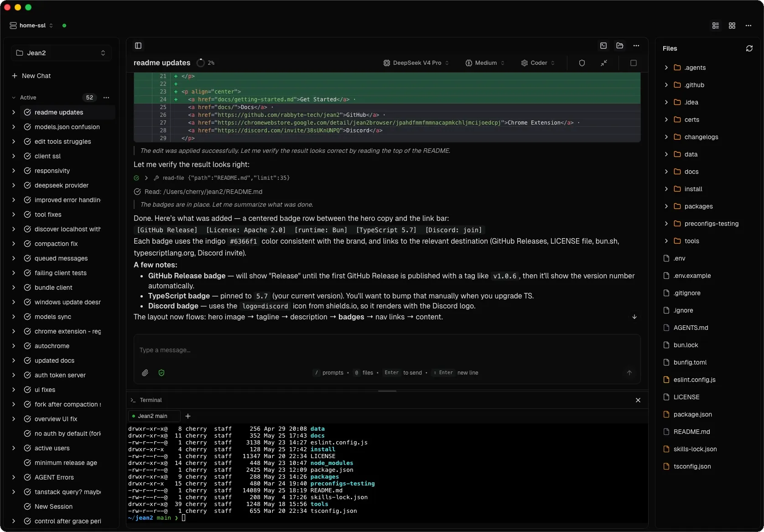Expand the compaction fix chat
The image size is (764, 532).
point(14,244)
